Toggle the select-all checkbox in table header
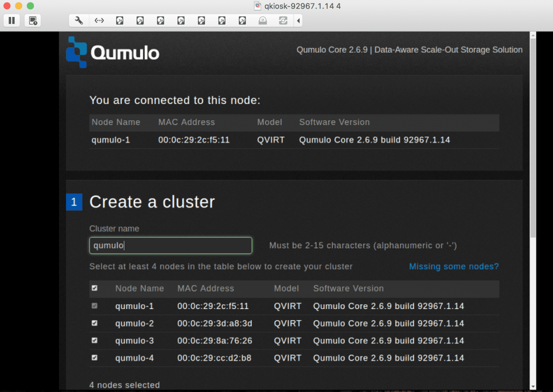This screenshot has height=392, width=553. pos(94,288)
